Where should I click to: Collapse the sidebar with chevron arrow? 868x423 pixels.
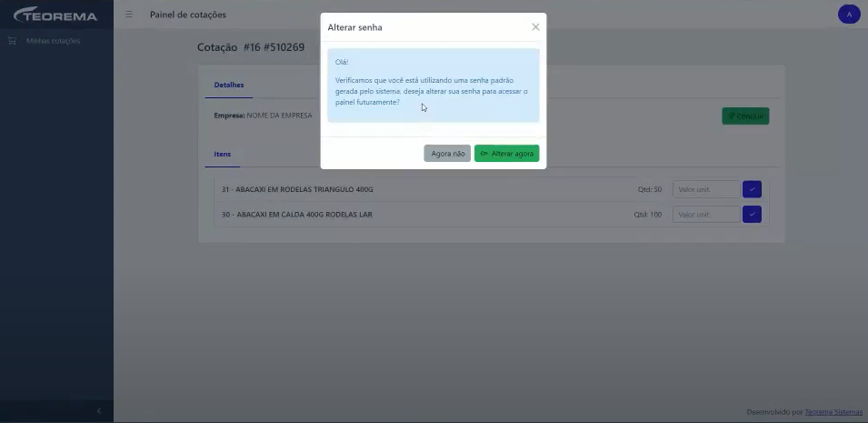pyautogui.click(x=99, y=411)
